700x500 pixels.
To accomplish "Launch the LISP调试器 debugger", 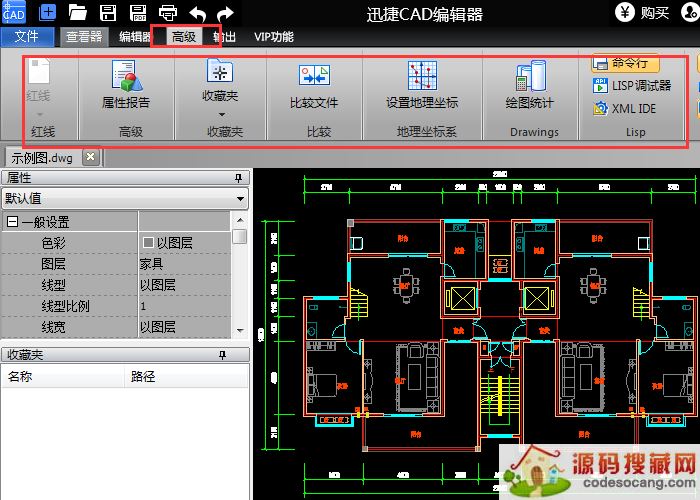I will click(632, 85).
